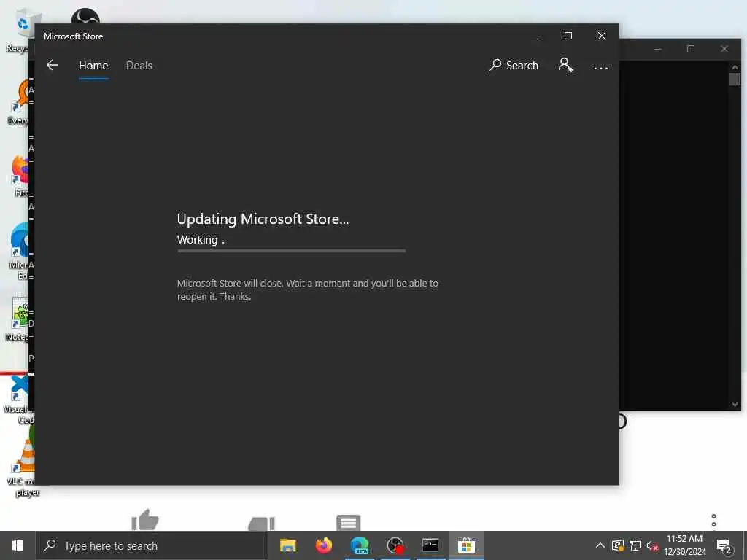This screenshot has height=560, width=747.
Task: Open the account sign-in icon
Action: coord(566,65)
